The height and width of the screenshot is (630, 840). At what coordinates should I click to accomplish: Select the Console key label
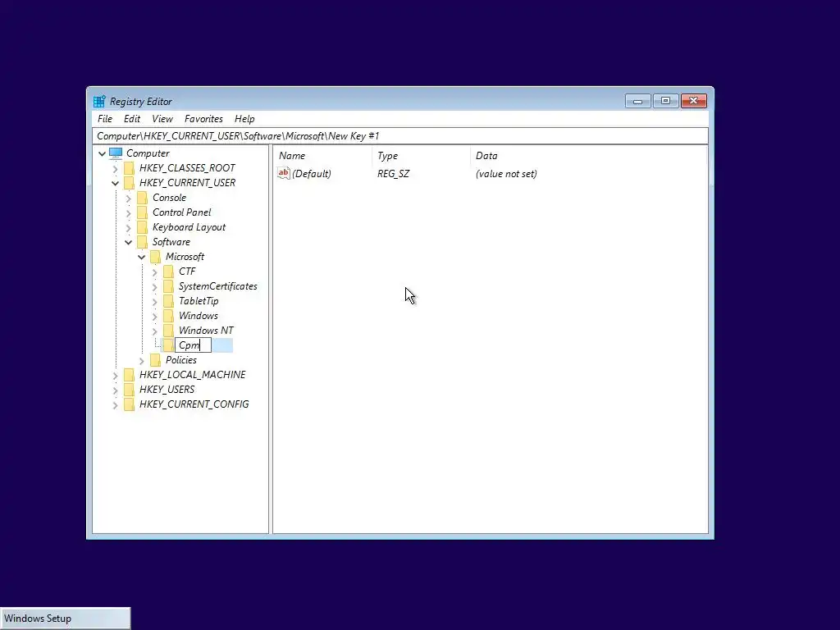[x=169, y=198]
